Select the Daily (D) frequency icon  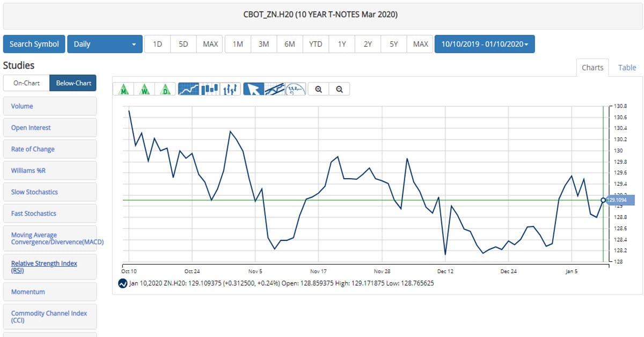pyautogui.click(x=165, y=89)
